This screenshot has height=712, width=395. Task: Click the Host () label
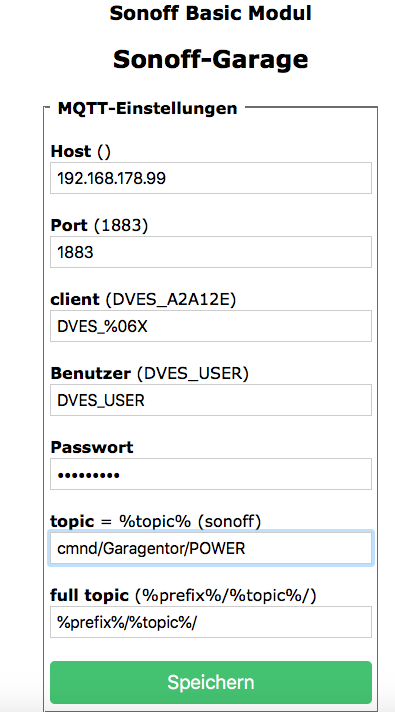tap(80, 151)
